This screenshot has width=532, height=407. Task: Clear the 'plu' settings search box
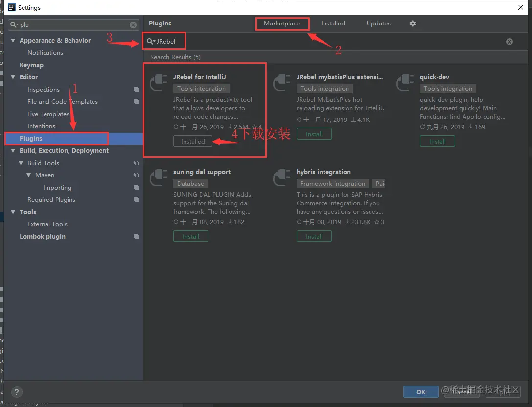tap(133, 25)
